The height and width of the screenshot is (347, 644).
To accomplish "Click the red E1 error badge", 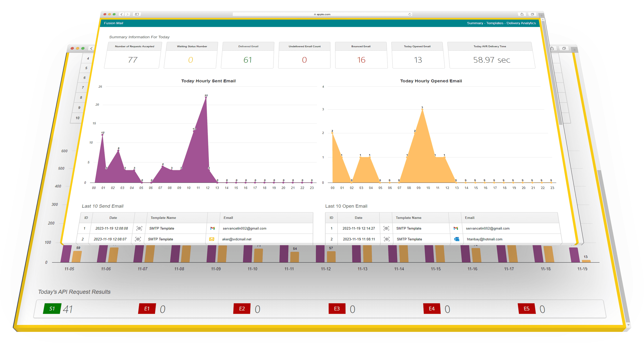I will [x=147, y=308].
